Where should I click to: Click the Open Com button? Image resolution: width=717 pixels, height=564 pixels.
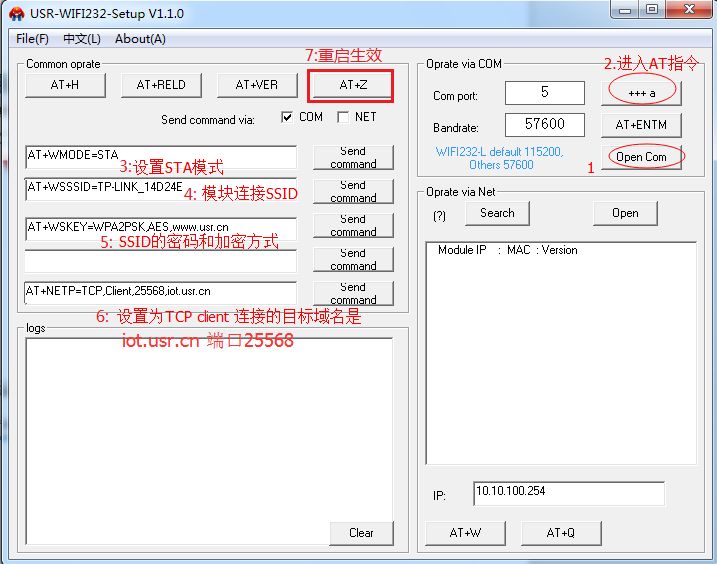pyautogui.click(x=640, y=157)
